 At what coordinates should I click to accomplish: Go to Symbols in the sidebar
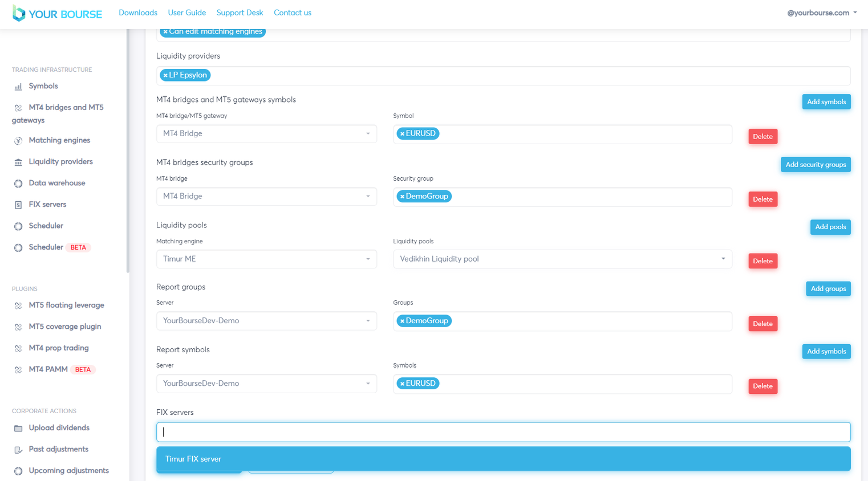(43, 86)
